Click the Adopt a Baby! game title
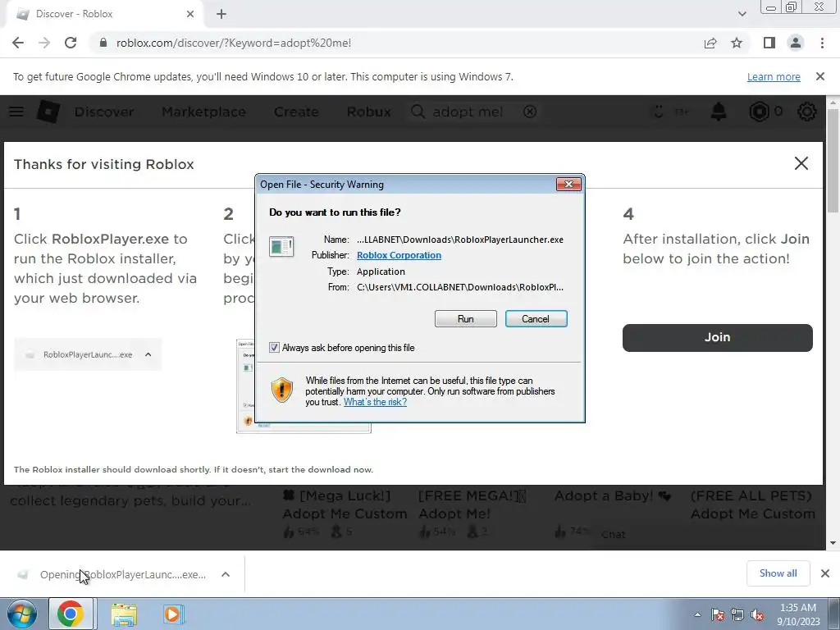This screenshot has width=840, height=630. pyautogui.click(x=612, y=496)
